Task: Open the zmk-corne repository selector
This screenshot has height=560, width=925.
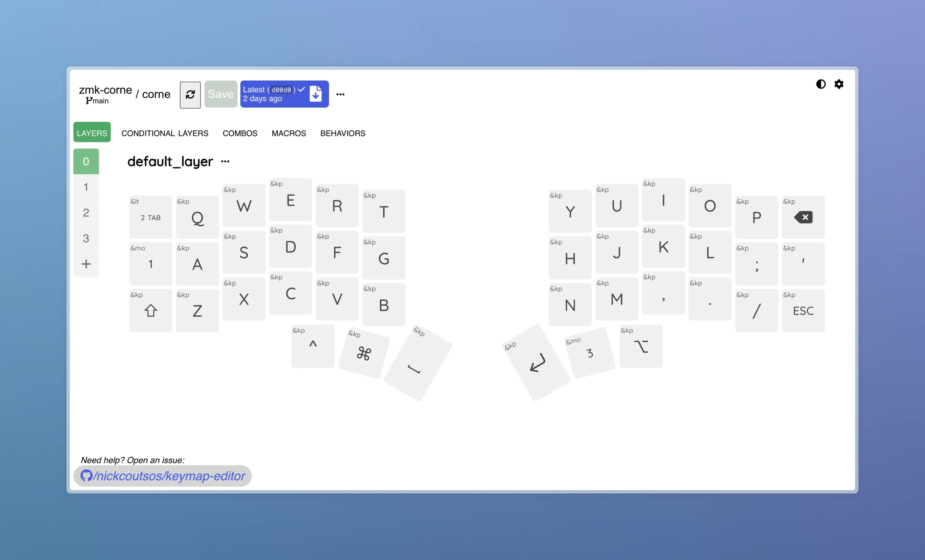Action: (x=105, y=90)
